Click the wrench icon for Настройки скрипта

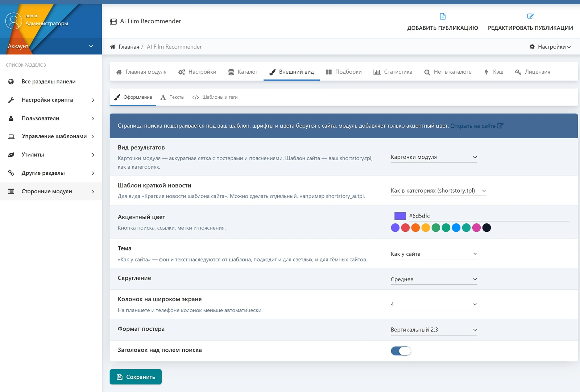click(x=11, y=100)
